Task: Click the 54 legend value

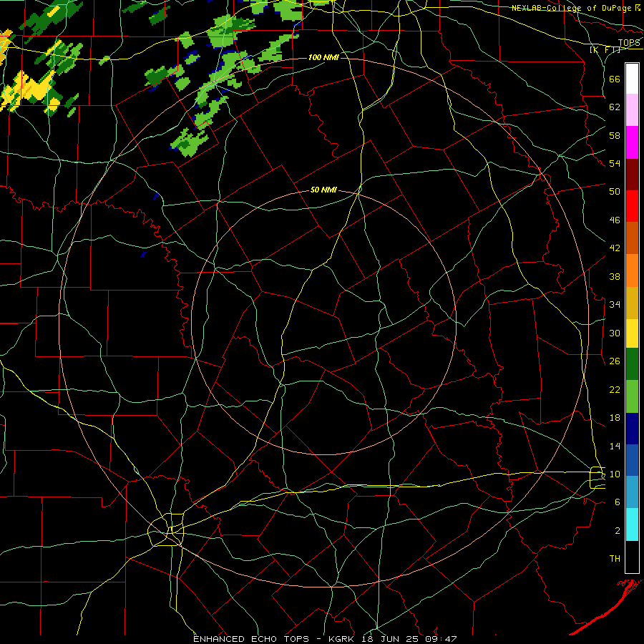Action: coord(615,163)
